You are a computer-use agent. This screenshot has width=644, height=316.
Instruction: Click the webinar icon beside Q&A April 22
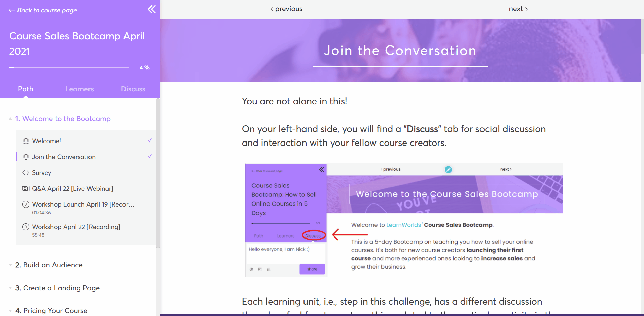[x=26, y=188]
